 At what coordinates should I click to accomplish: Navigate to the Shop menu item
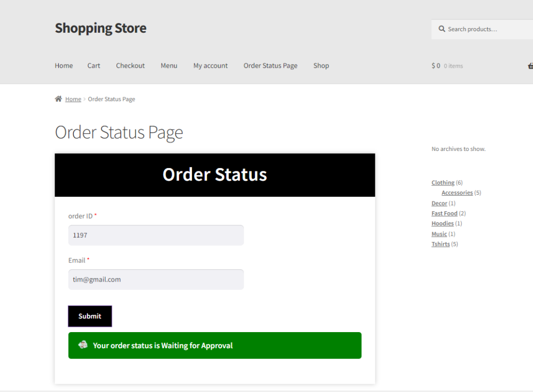click(321, 66)
